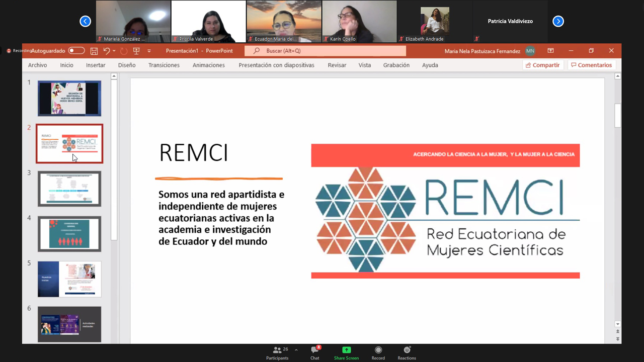Viewport: 644px width, 362px height.
Task: Select Ecuador Maria del video tile
Action: click(284, 21)
